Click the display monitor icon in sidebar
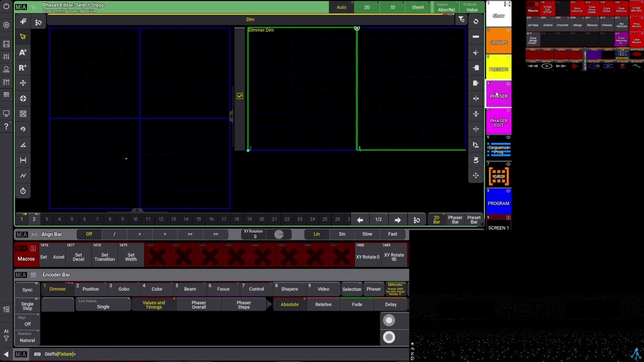 point(6,114)
